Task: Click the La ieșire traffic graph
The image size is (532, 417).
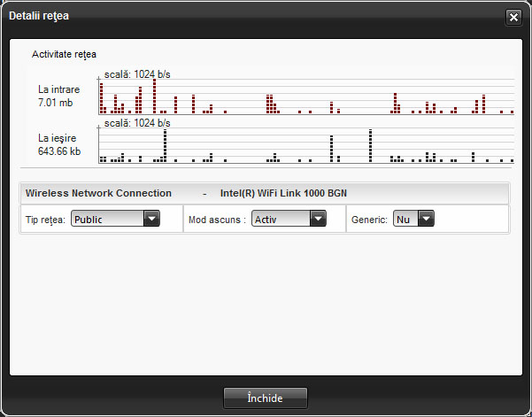Action: [305, 146]
